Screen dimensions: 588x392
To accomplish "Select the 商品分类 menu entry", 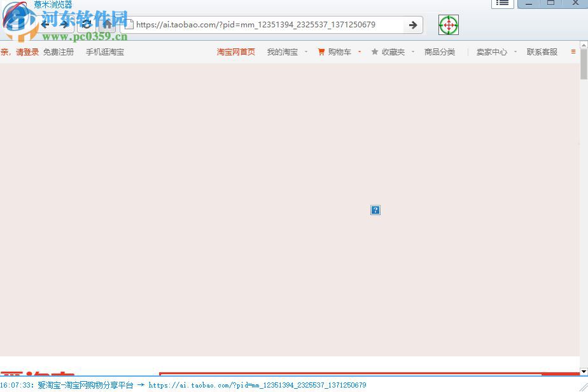I will click(440, 52).
